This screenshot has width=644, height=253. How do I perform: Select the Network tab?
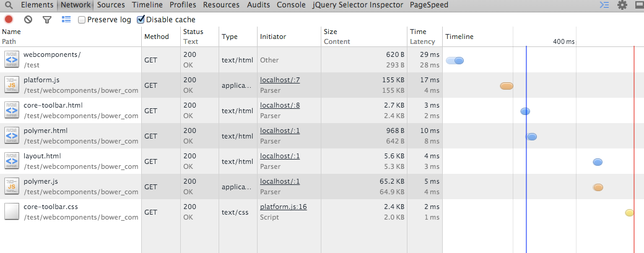(76, 5)
